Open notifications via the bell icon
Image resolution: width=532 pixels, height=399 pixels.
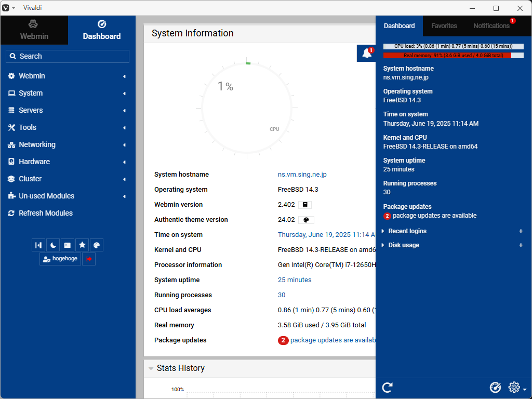tap(366, 54)
